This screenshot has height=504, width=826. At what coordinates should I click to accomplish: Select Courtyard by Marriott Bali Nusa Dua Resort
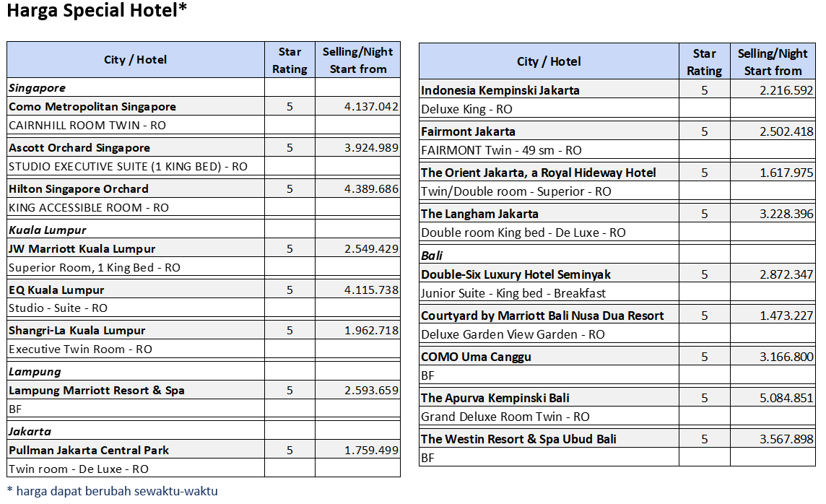point(542,316)
